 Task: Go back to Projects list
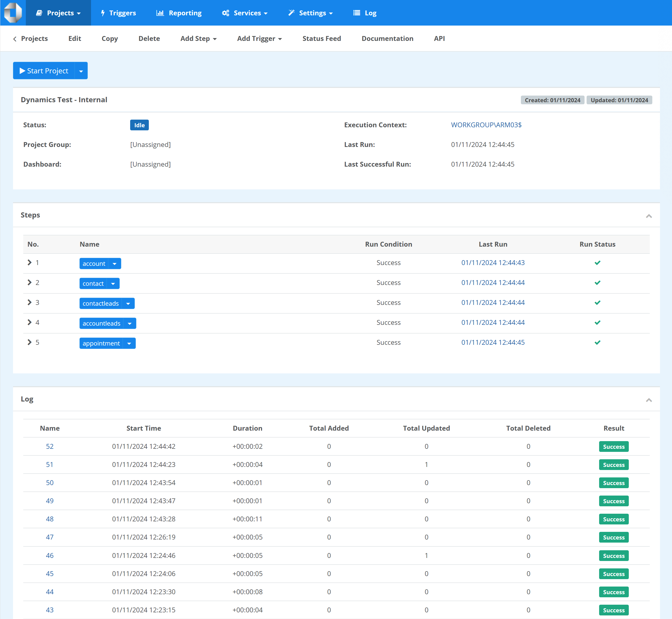tap(30, 39)
